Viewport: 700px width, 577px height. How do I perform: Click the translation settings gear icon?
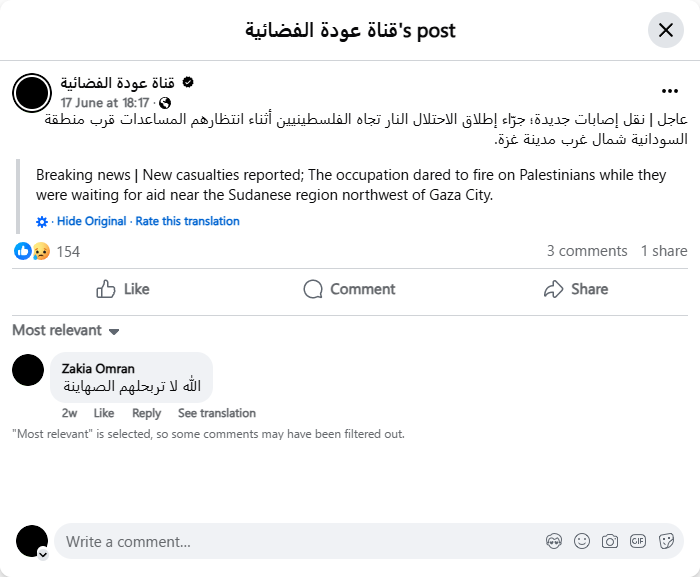(42, 221)
